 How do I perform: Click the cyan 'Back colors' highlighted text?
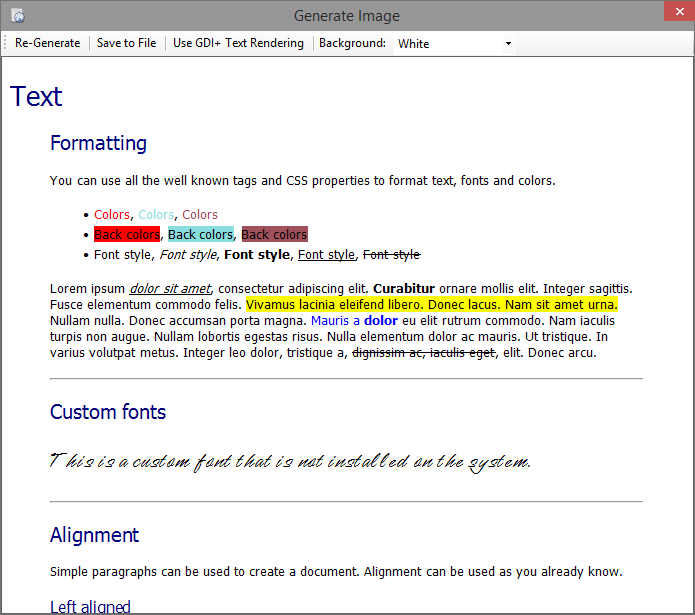pos(200,235)
